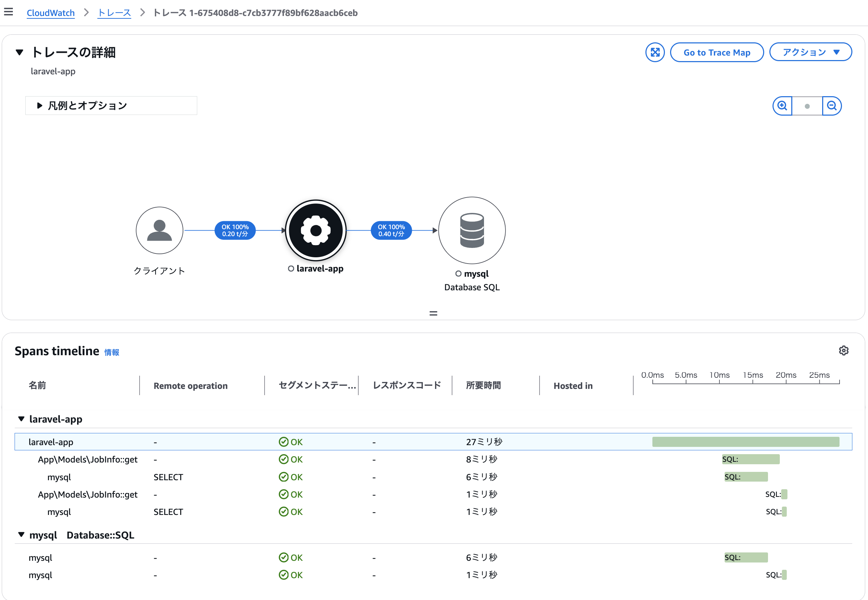
Task: Click the OK 100% 0.20 t/分 edge label
Action: (235, 230)
